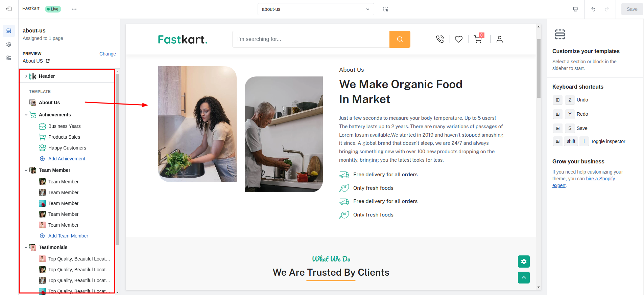Screen dimensions: 644x295
Task: Click the exit editor back icon
Action: [x=9, y=9]
